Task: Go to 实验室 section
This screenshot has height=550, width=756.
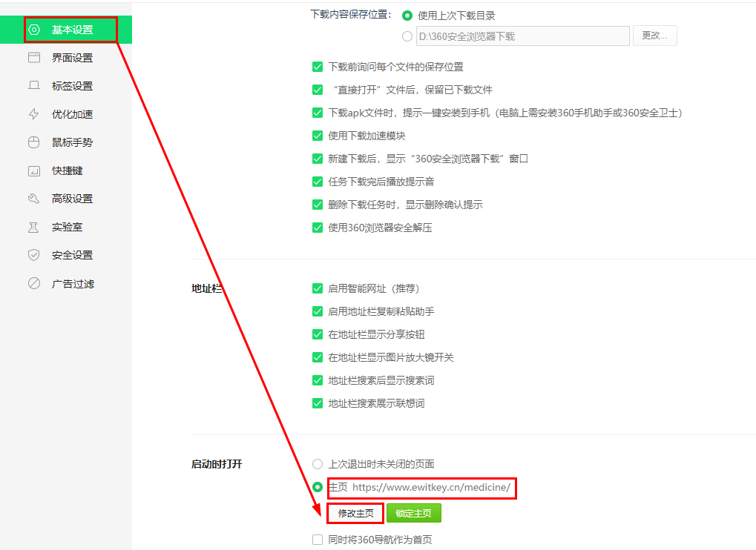Action: [x=66, y=227]
